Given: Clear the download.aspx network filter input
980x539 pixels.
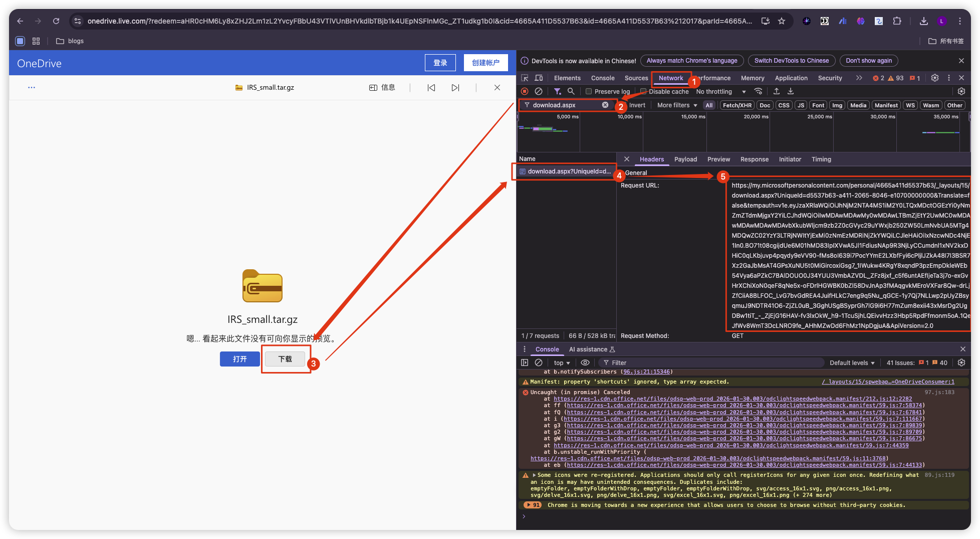Looking at the screenshot, I should tap(605, 105).
